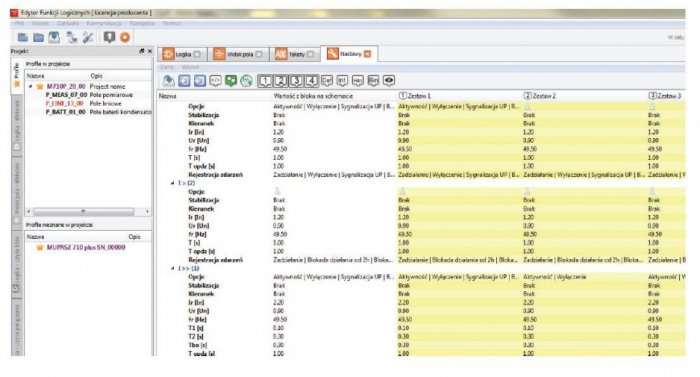700x377 pixels.
Task: Select P_BATT_01_00 profile
Action: 65,112
